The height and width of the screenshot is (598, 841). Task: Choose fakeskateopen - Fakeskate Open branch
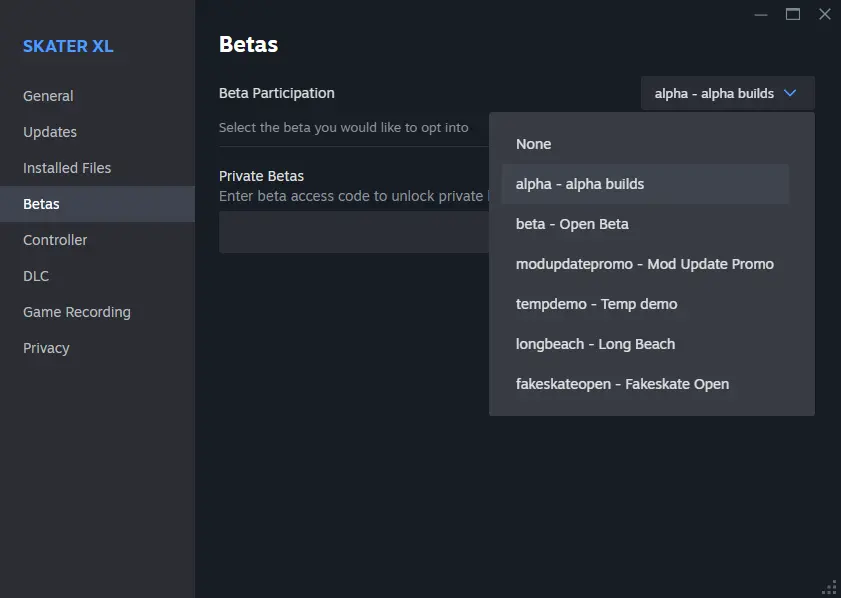point(645,384)
